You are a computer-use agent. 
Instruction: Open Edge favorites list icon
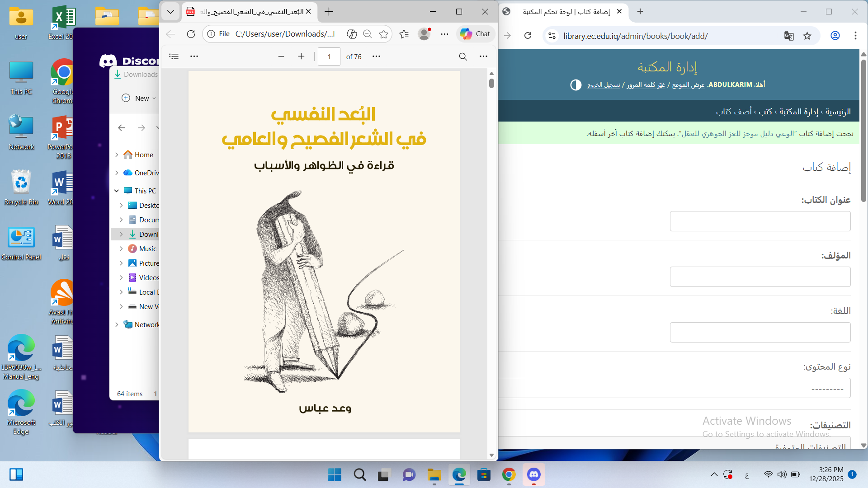coord(404,34)
